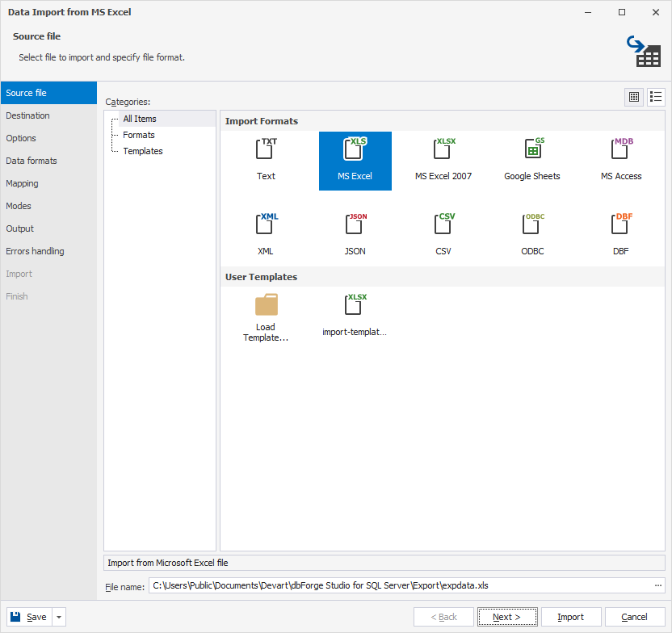Screen dimensions: 672x633
Task: Choose the Google Sheets import format
Action: coord(532,160)
